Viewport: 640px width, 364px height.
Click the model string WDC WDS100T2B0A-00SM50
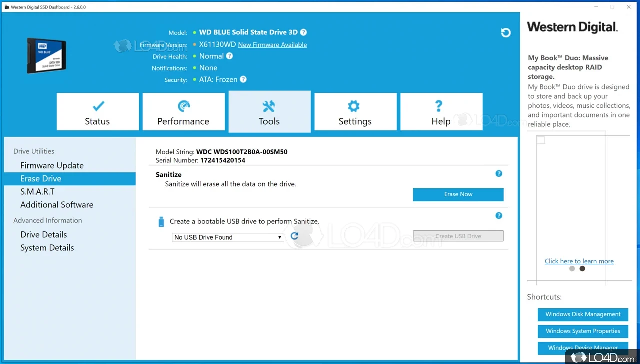242,152
